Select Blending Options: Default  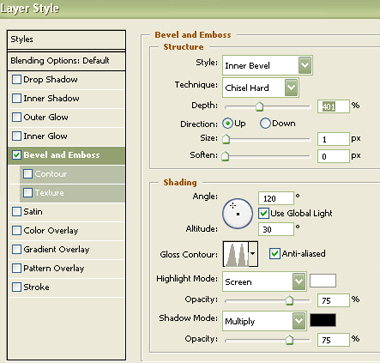(x=66, y=61)
